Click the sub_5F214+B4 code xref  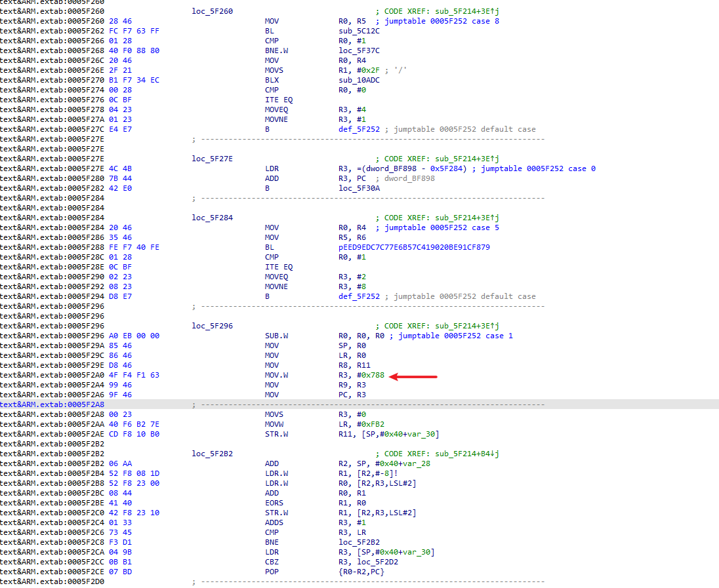point(466,454)
